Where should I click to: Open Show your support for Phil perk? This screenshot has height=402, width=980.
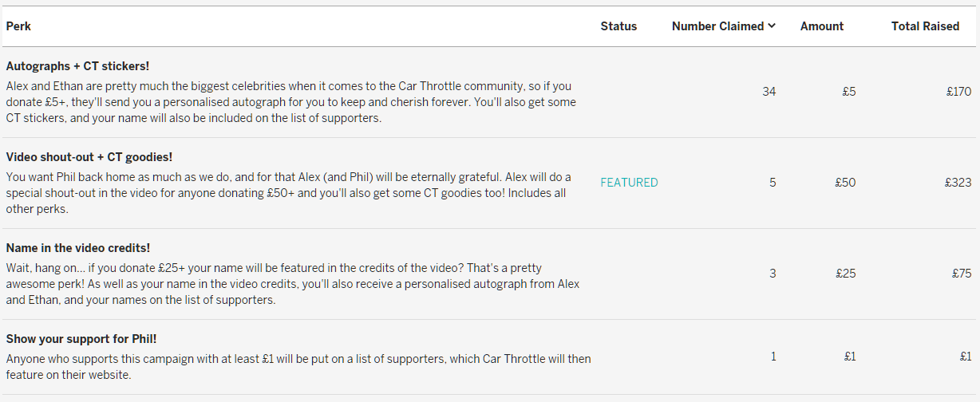[x=81, y=339]
